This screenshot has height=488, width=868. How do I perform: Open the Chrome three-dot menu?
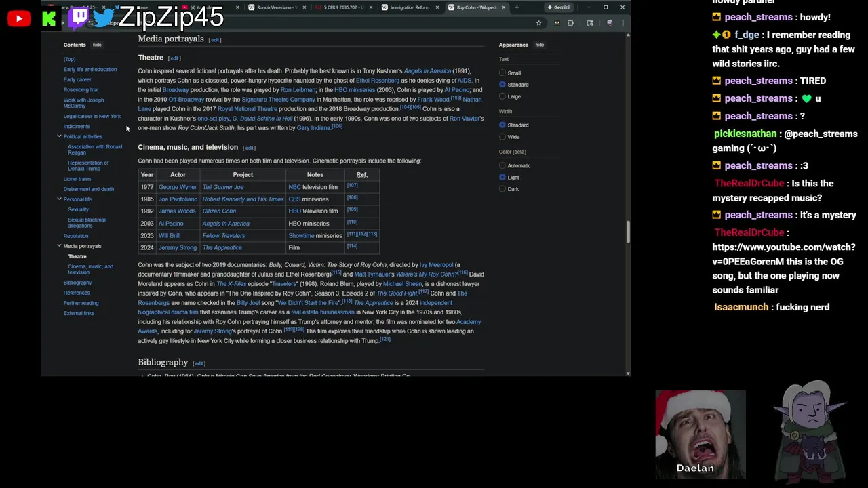[623, 23]
